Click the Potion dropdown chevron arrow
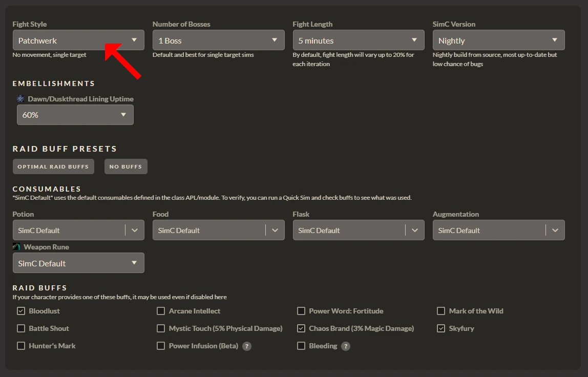Image resolution: width=588 pixels, height=377 pixels. point(135,231)
